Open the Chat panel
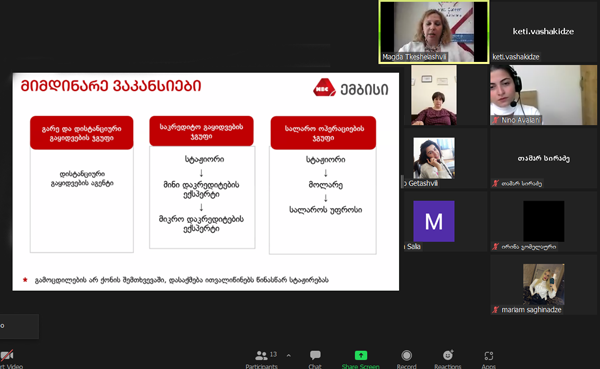600x369 pixels. pos(315,359)
